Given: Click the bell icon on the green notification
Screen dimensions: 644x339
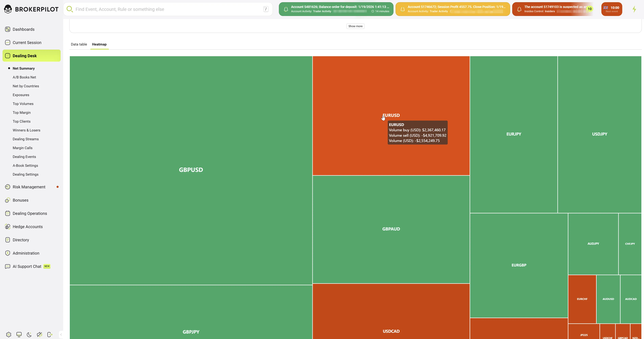Looking at the screenshot, I should [x=286, y=9].
